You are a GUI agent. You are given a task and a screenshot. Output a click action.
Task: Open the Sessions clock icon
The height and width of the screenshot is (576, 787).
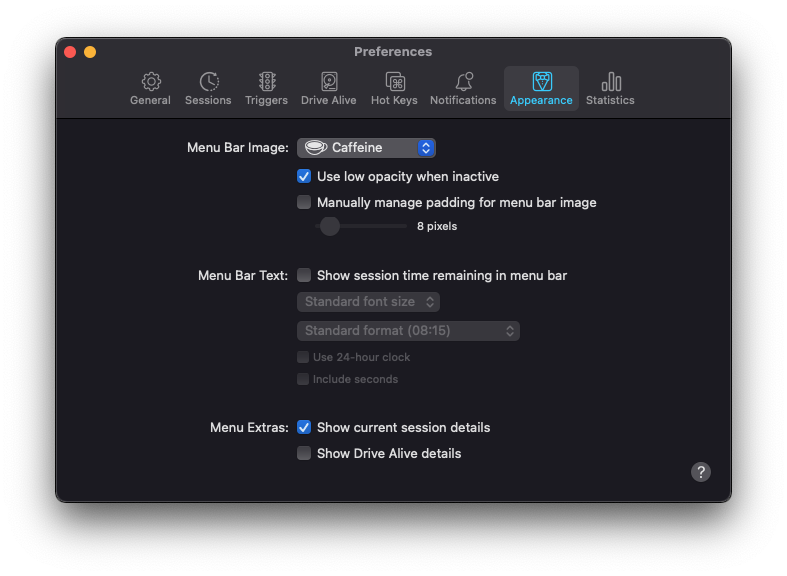(208, 82)
